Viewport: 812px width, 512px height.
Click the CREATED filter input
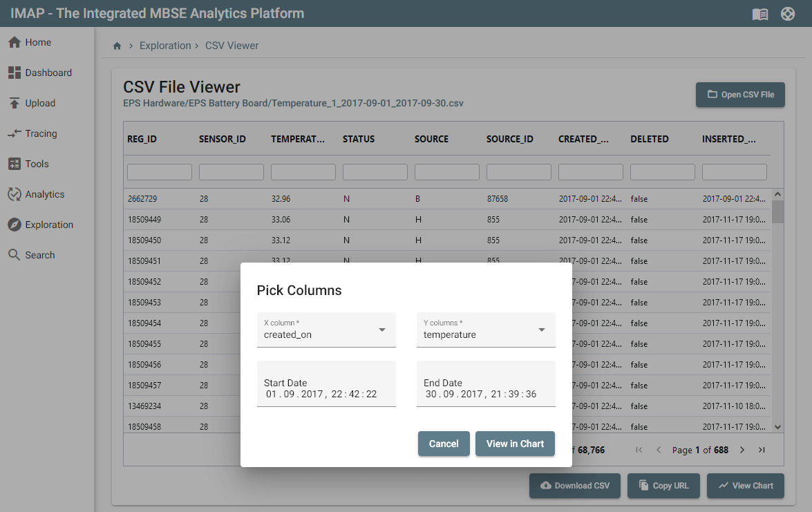[x=591, y=172]
